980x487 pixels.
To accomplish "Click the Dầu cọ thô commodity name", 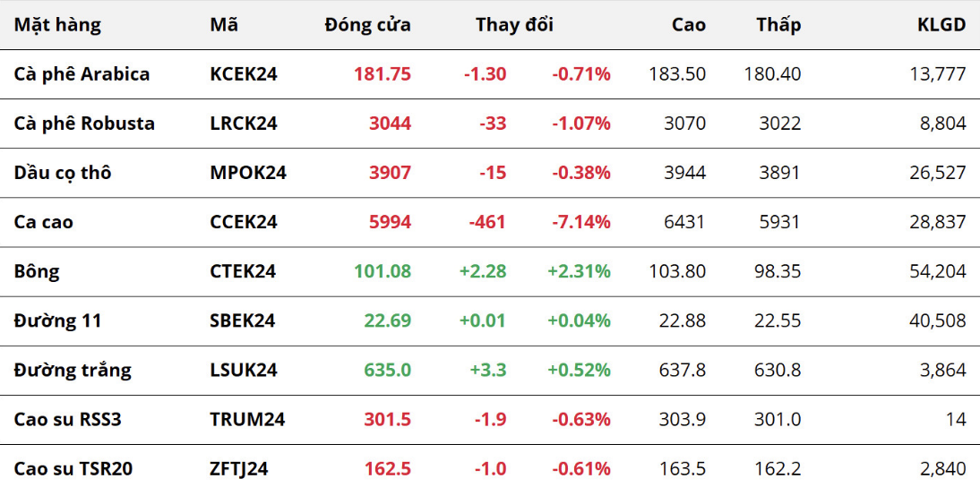I will 63,173.
